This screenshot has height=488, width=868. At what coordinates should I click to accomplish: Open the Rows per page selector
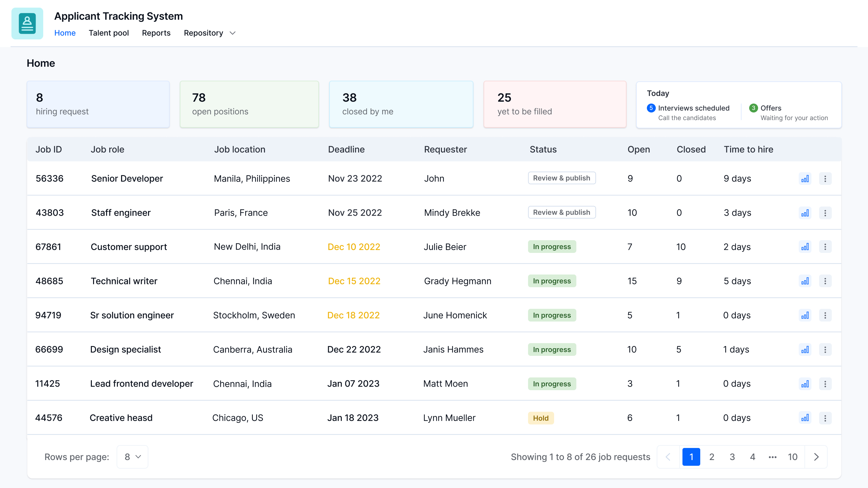pos(132,457)
